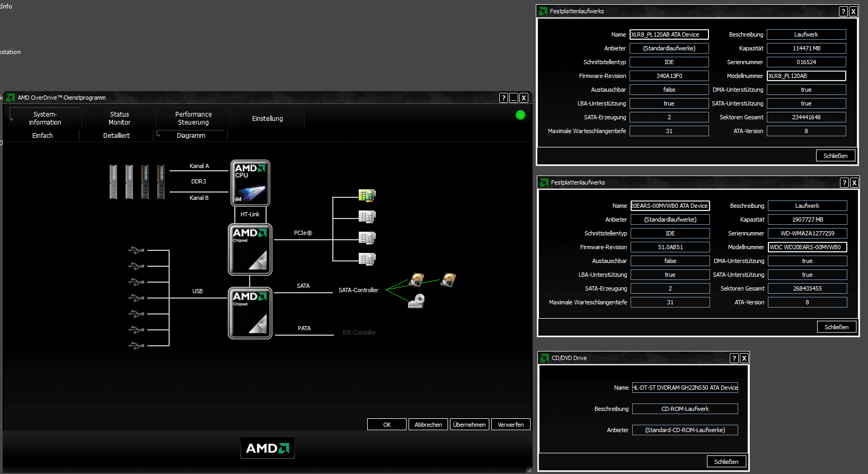Select the Detailliert sub-tab
Viewport: 868px width, 474px height.
pos(117,136)
